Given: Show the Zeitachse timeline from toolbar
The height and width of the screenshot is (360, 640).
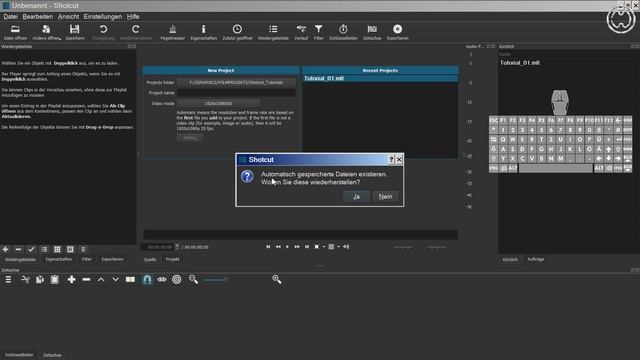Looking at the screenshot, I should pyautogui.click(x=372, y=32).
